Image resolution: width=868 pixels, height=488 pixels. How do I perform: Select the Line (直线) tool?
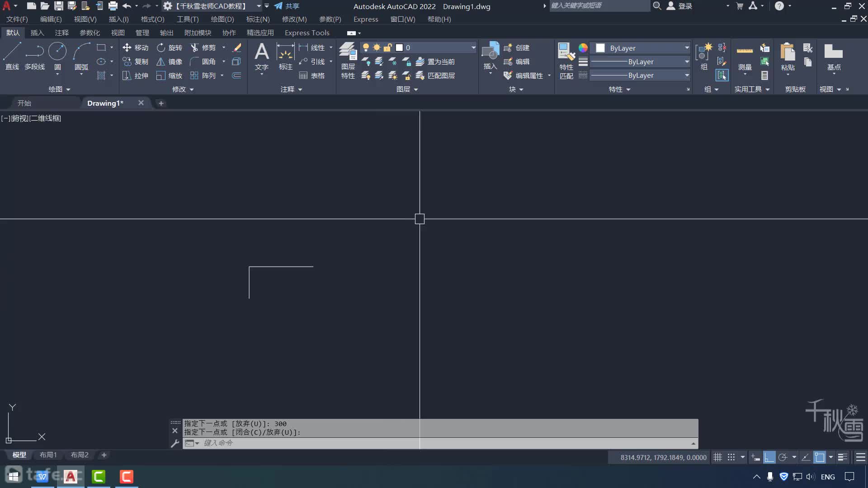click(x=12, y=56)
